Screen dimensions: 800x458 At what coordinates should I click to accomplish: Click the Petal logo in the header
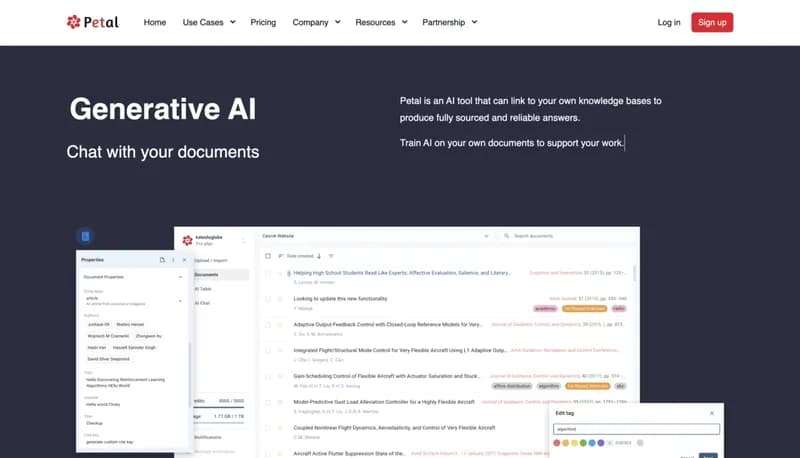pos(93,22)
